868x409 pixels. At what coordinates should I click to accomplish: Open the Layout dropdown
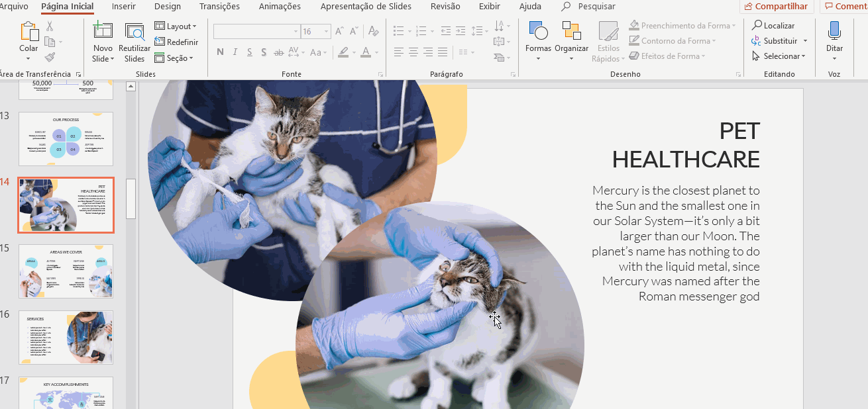pyautogui.click(x=176, y=26)
